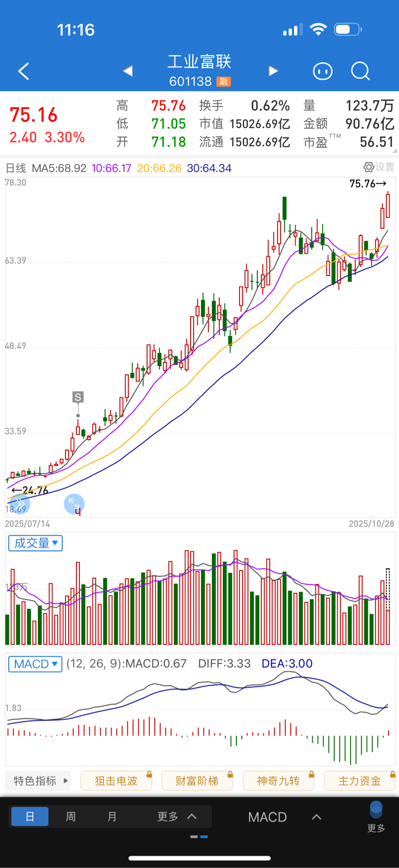Open the 成交量 indicator dropdown

[x=35, y=543]
